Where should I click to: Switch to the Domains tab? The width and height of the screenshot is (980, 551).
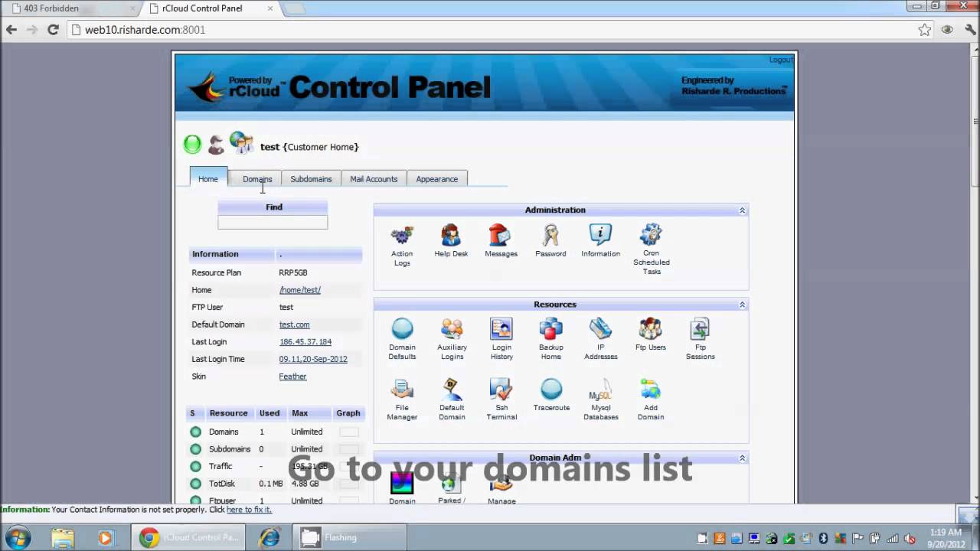[x=257, y=179]
